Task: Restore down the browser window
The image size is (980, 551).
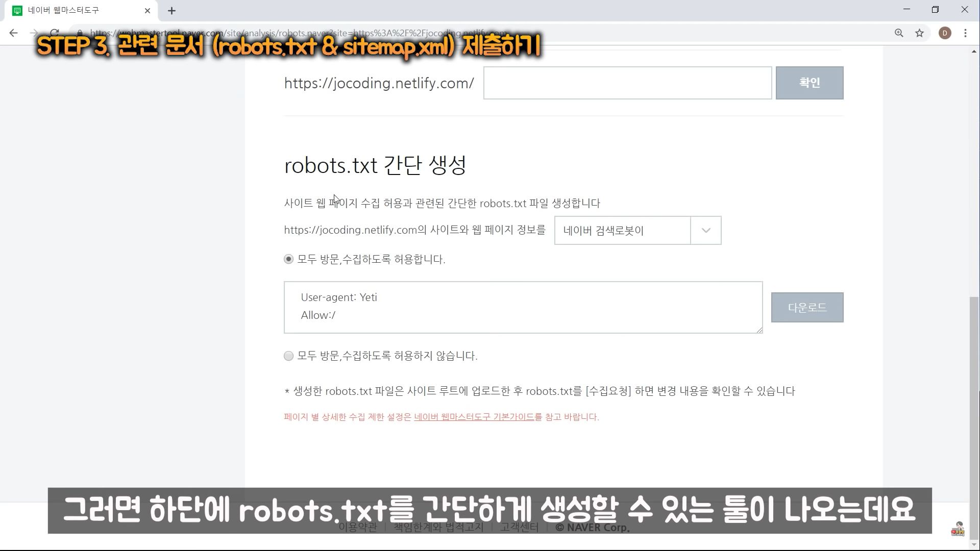Action: click(x=935, y=10)
